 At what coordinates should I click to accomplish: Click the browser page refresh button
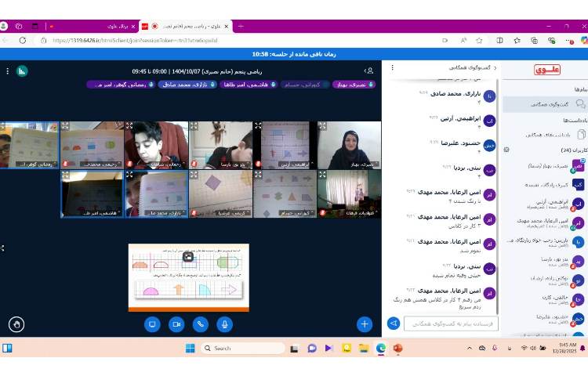pos(22,40)
